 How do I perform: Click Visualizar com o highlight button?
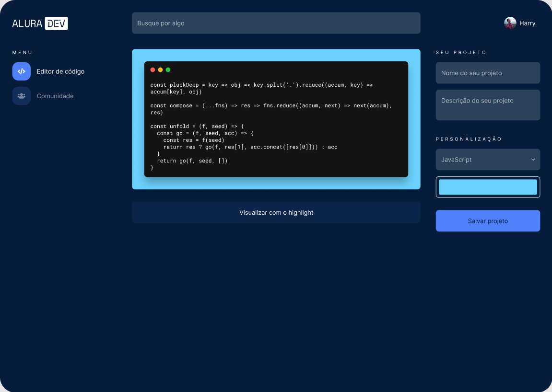(x=276, y=213)
